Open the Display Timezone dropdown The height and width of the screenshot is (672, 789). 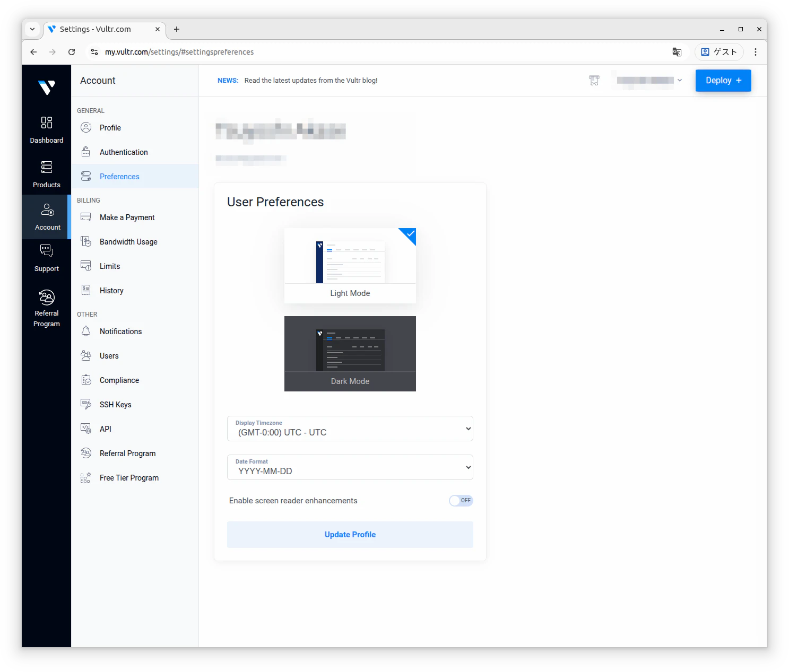point(350,429)
